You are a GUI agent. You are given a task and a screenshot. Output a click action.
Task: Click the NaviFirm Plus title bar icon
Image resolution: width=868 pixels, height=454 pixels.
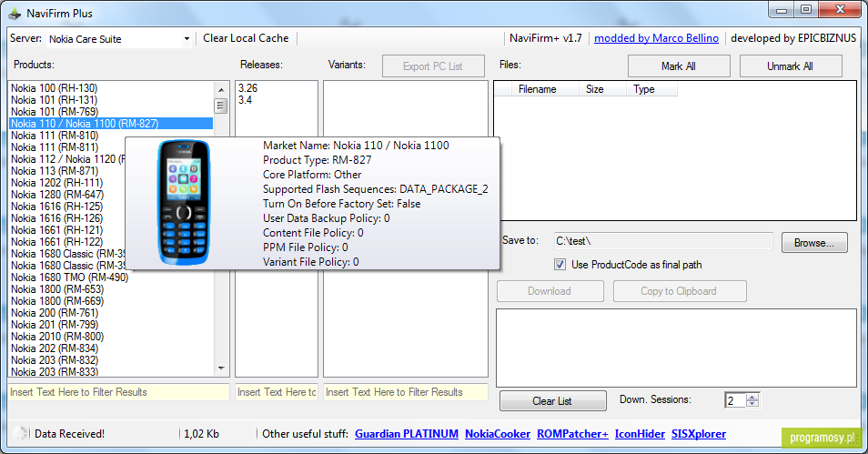coord(15,13)
